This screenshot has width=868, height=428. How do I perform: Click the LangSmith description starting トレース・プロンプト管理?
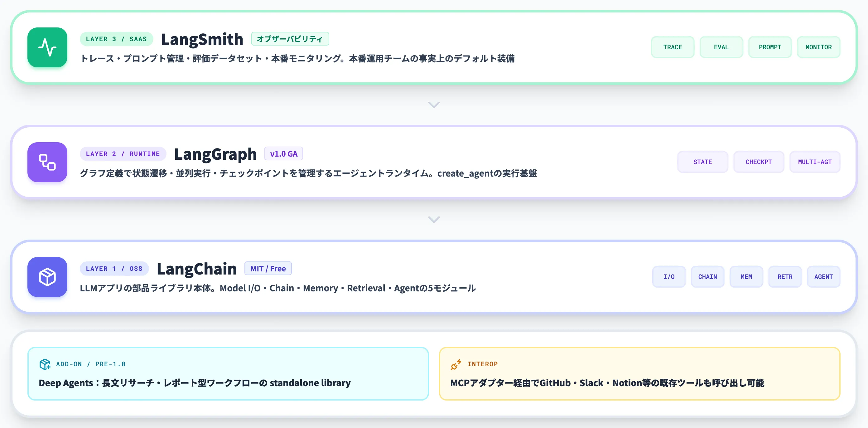click(x=297, y=59)
